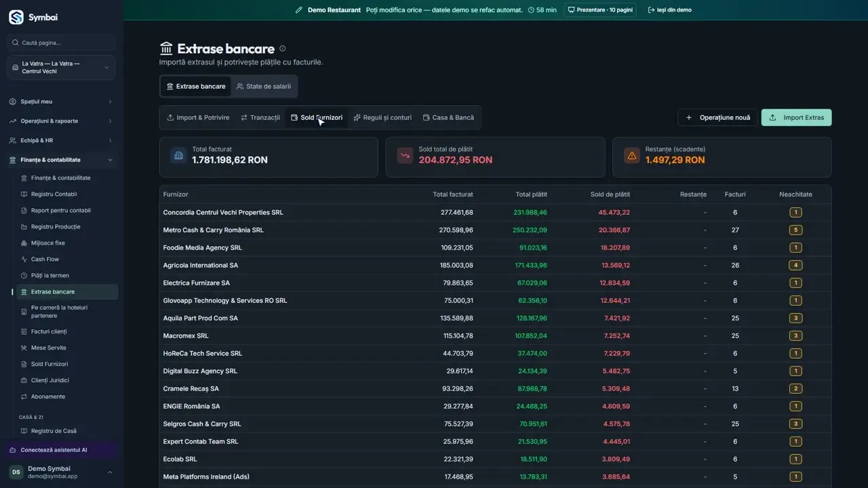Open Mese Servite sidebar icon
Image resolution: width=868 pixels, height=488 pixels.
click(24, 348)
